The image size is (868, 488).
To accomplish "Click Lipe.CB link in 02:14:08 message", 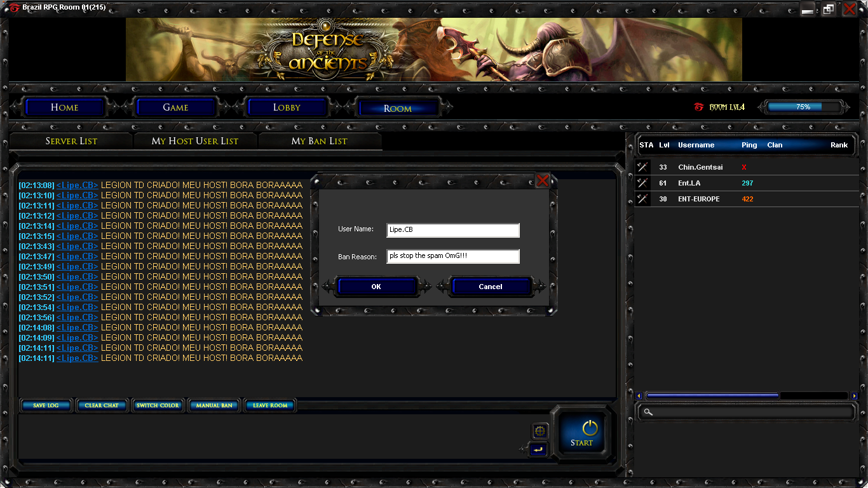I will tap(77, 327).
